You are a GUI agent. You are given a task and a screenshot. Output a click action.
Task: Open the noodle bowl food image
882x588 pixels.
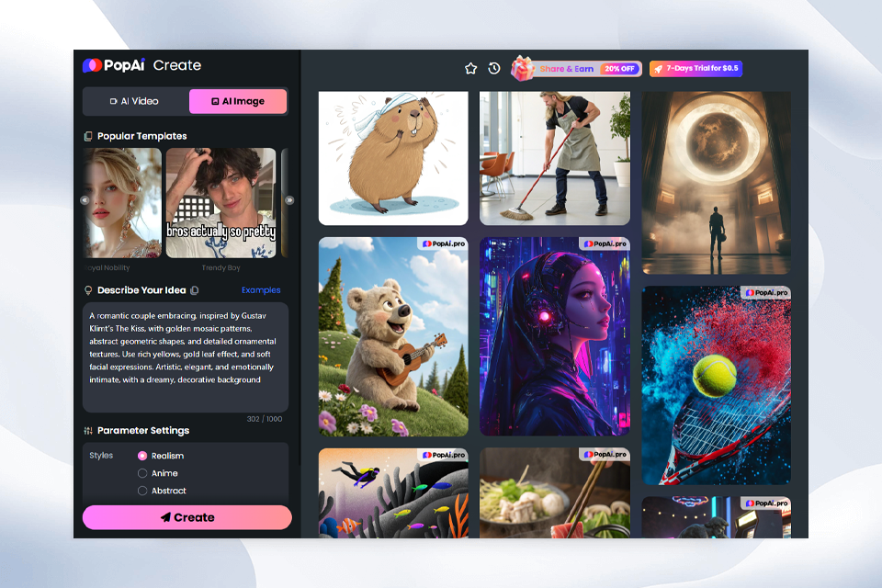click(x=555, y=492)
